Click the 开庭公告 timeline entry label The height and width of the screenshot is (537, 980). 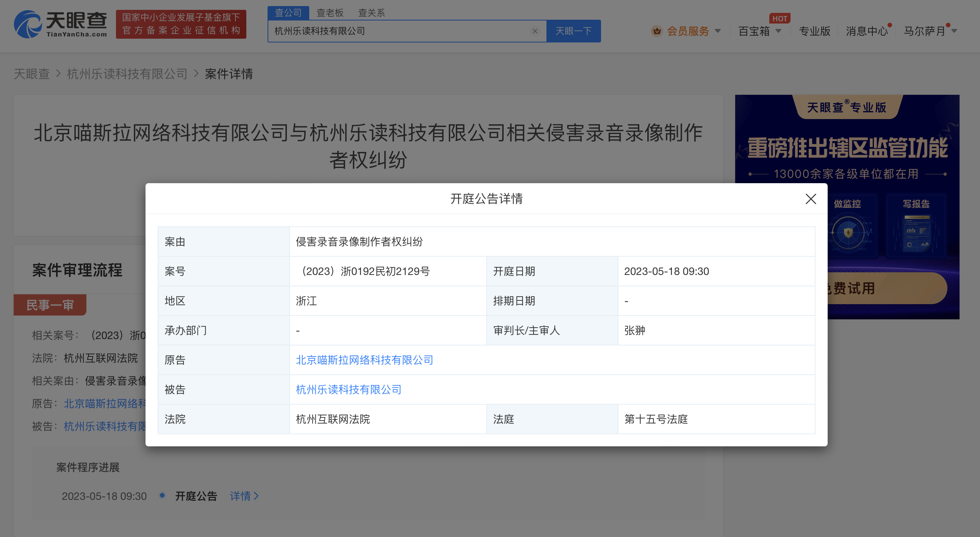pyautogui.click(x=196, y=496)
